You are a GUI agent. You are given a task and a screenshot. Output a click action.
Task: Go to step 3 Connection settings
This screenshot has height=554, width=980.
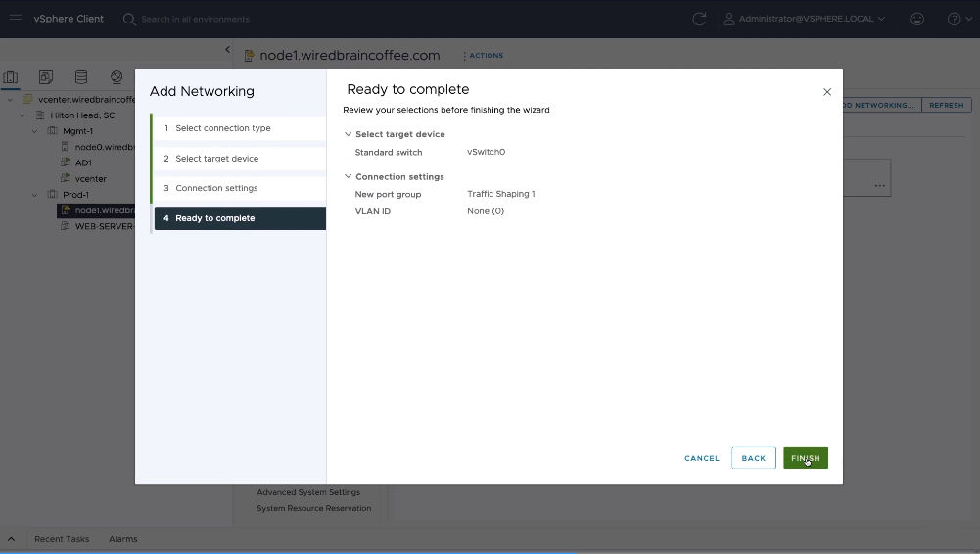point(216,188)
